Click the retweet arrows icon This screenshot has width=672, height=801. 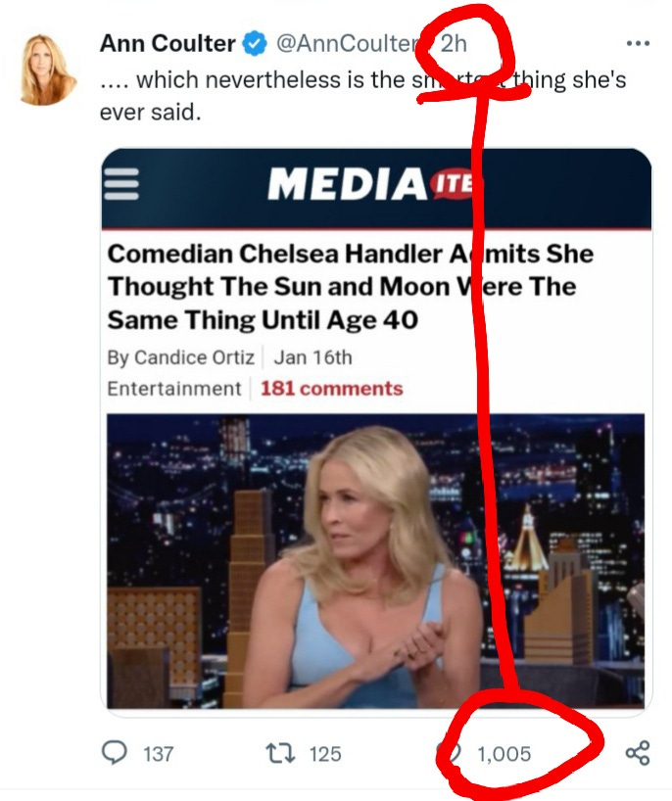(280, 753)
